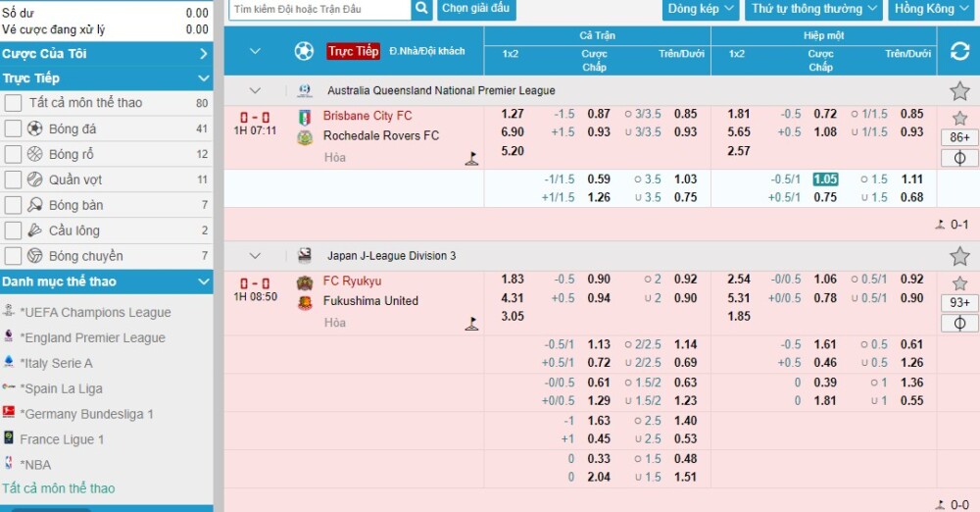Viewport: 980px width, 512px height.
Task: Open the England Premier League link
Action: [x=92, y=337]
